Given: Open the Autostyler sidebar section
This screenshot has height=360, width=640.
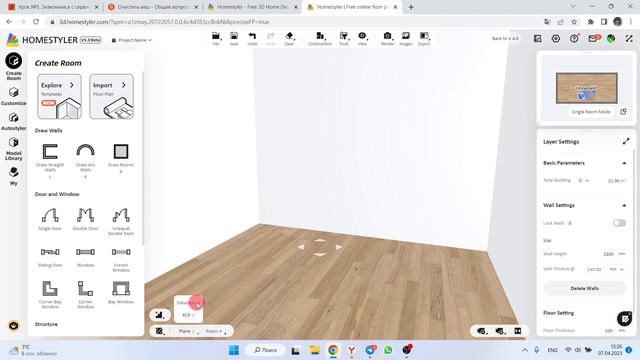Looking at the screenshot, I should point(13,121).
